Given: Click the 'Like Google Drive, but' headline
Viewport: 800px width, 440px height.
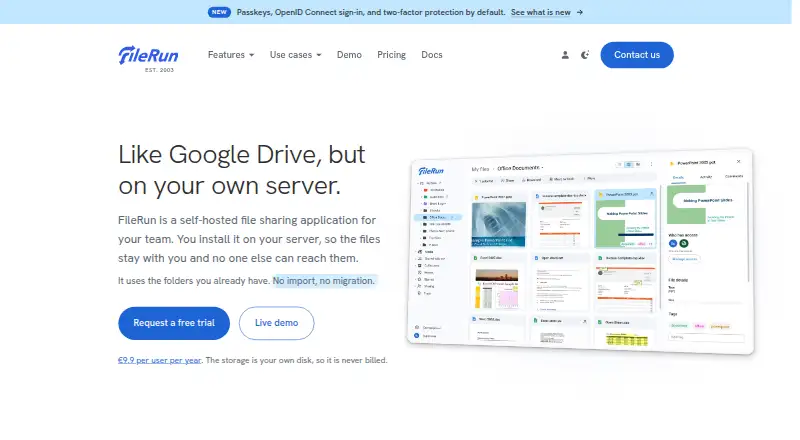Looking at the screenshot, I should [241, 154].
